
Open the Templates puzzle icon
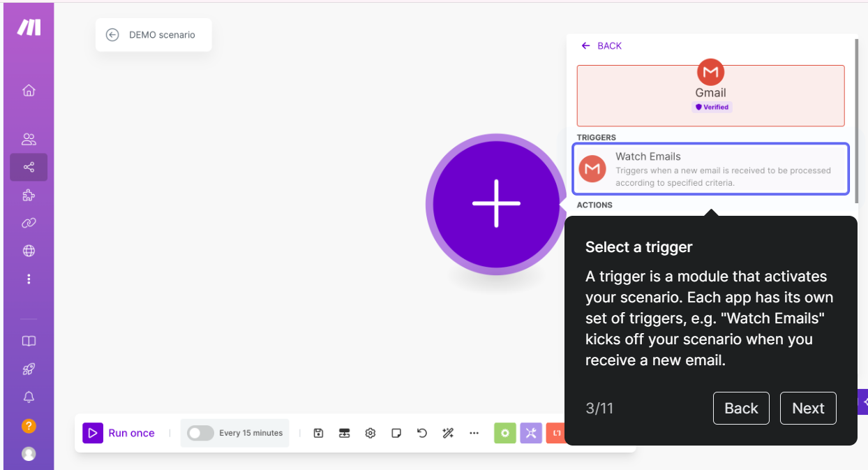pos(29,195)
